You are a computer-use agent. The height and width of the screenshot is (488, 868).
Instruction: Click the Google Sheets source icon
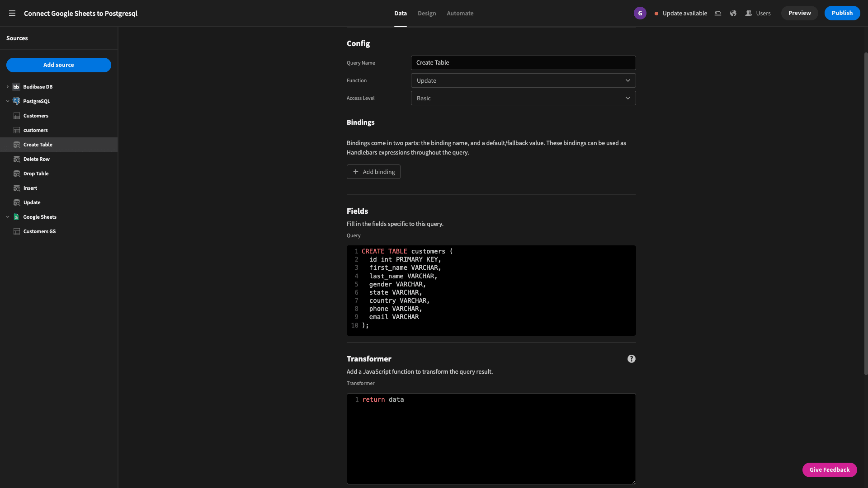point(16,217)
